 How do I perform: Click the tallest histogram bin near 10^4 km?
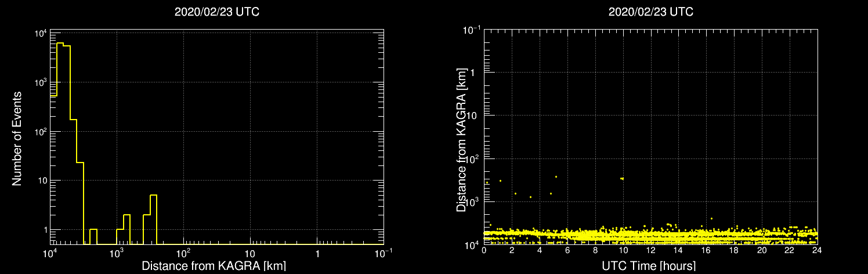[x=60, y=143]
